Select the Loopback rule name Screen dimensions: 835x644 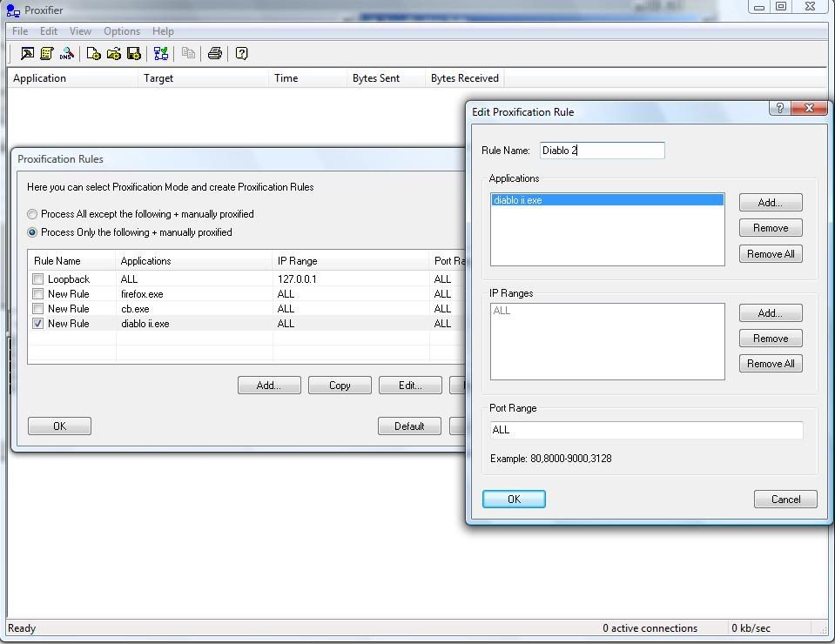tap(69, 278)
